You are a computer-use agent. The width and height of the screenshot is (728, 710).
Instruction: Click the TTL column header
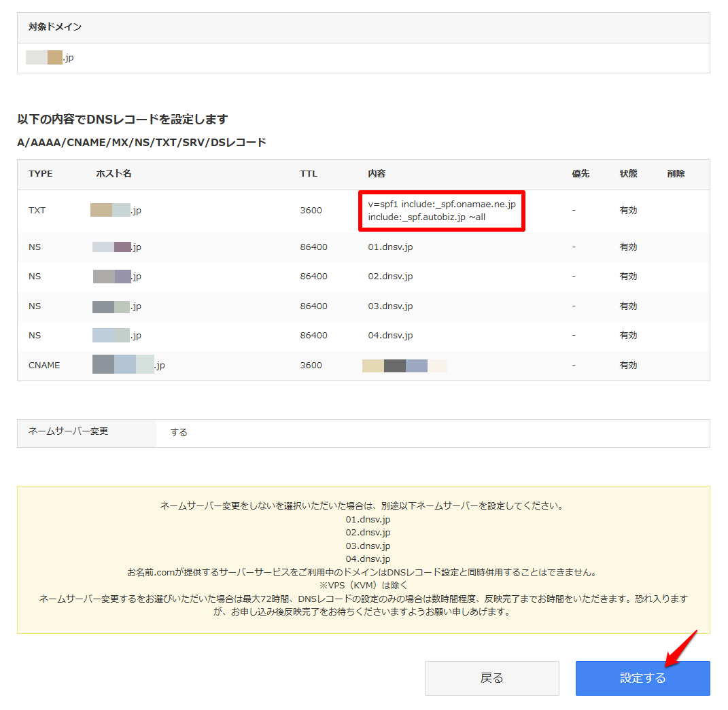pyautogui.click(x=309, y=174)
